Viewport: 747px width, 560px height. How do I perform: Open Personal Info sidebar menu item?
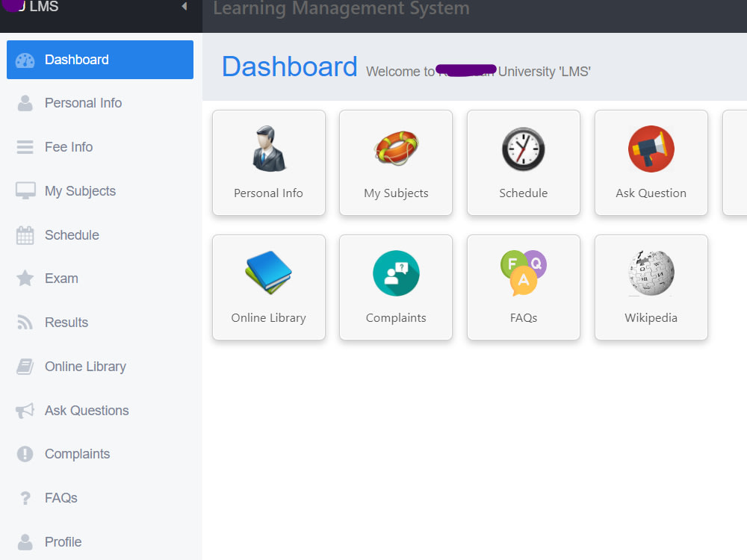pos(100,103)
